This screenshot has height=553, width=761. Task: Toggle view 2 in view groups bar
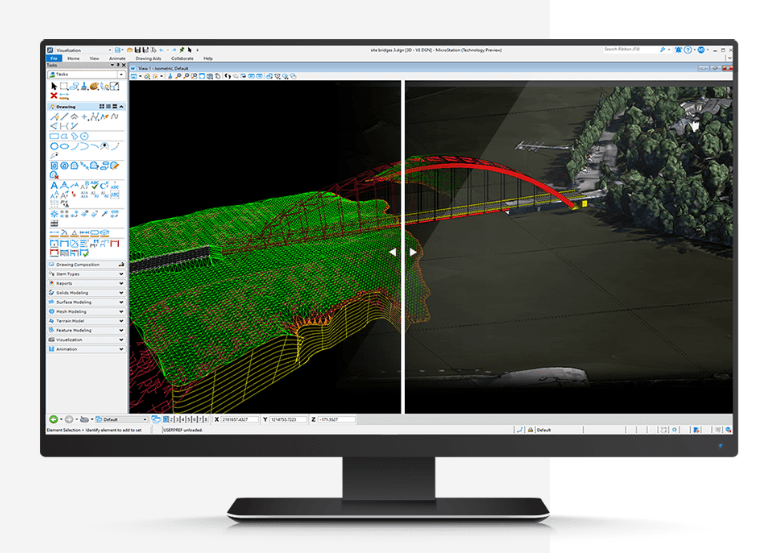[171, 419]
